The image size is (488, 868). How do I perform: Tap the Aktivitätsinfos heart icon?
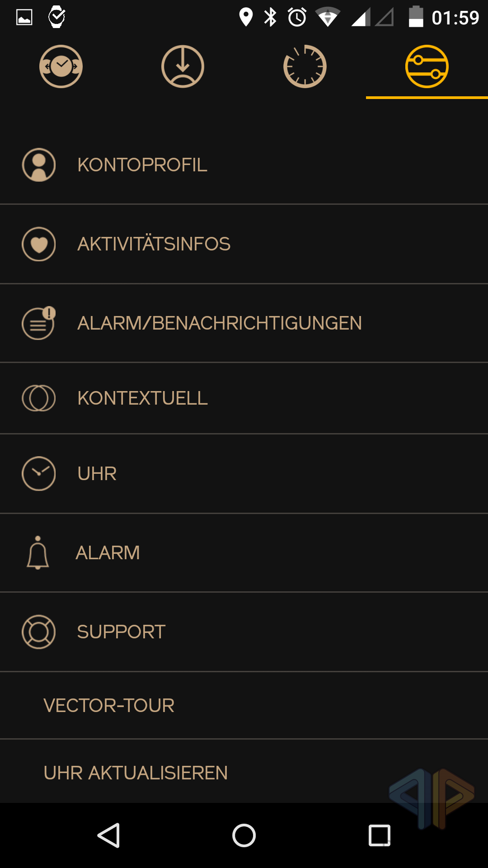(x=39, y=244)
